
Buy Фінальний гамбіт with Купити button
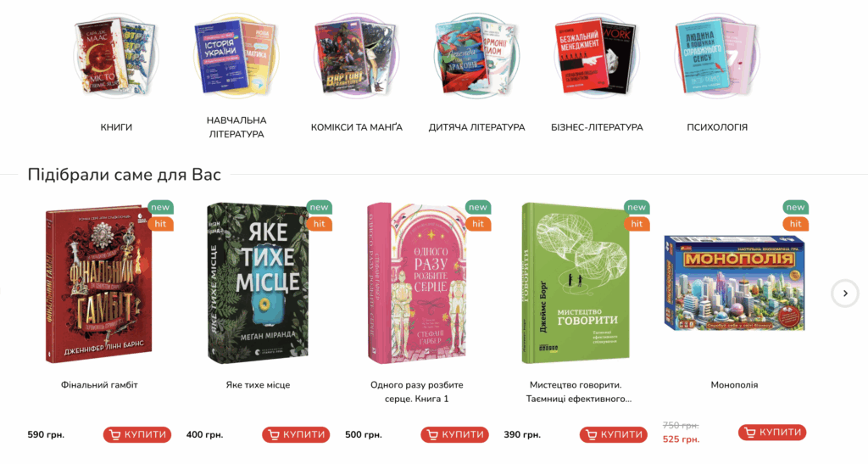point(137,434)
